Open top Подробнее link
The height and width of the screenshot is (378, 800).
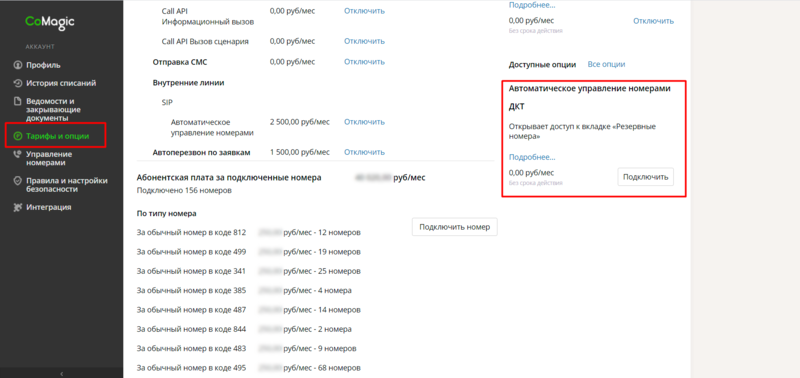pos(532,5)
